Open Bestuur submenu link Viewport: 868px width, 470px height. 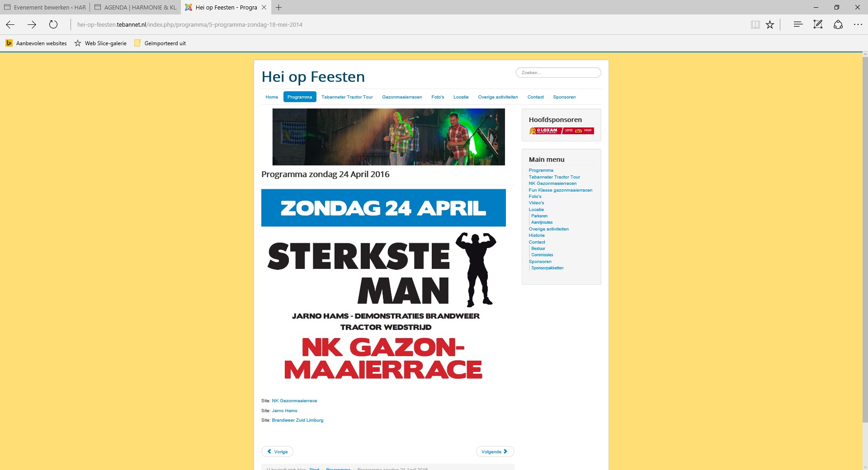click(538, 249)
